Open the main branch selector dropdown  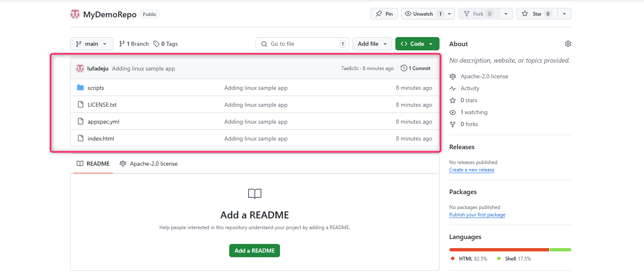click(92, 44)
